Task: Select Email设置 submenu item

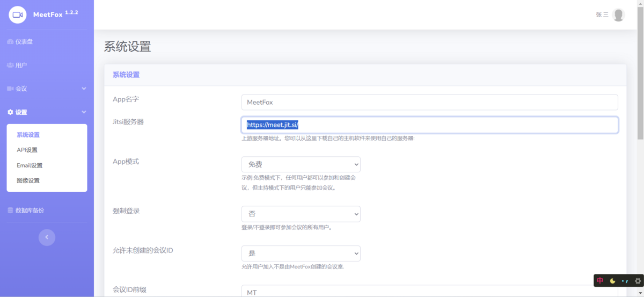Action: (x=30, y=165)
